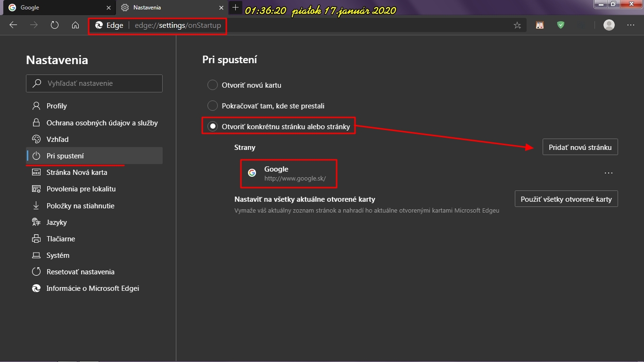
Task: Open Resetovať nastavenia
Action: (x=94, y=271)
